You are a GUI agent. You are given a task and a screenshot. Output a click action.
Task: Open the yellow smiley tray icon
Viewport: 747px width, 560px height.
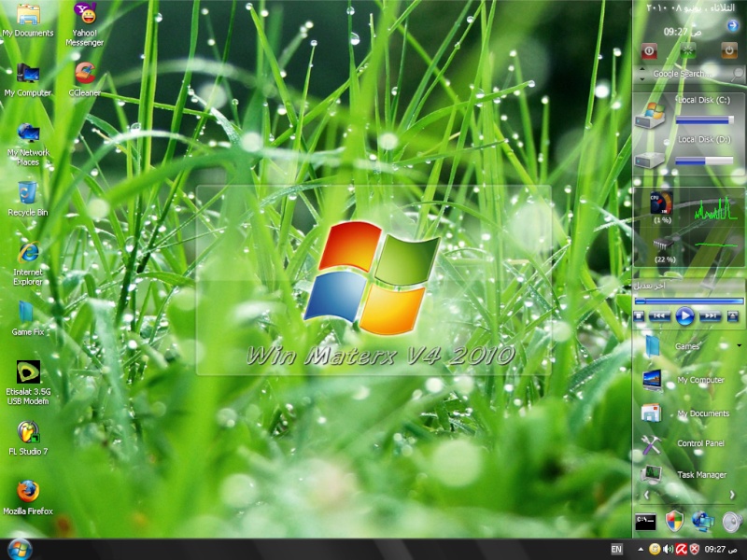655,550
